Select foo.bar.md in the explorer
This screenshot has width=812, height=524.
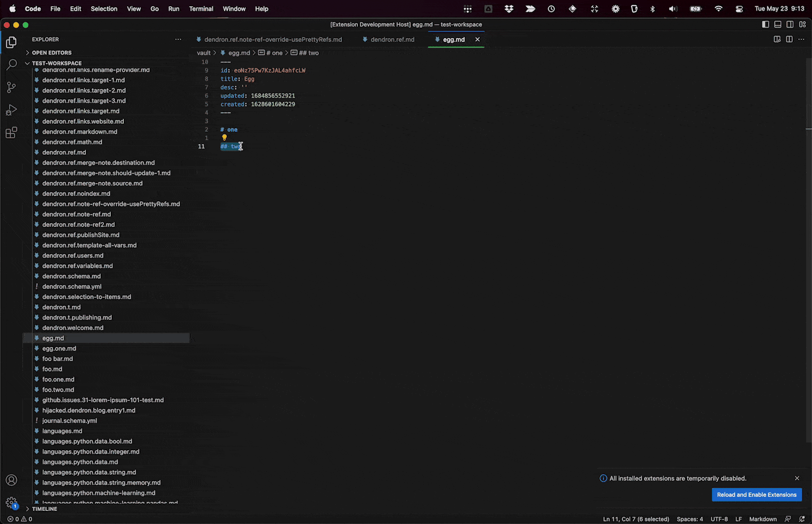click(57, 359)
